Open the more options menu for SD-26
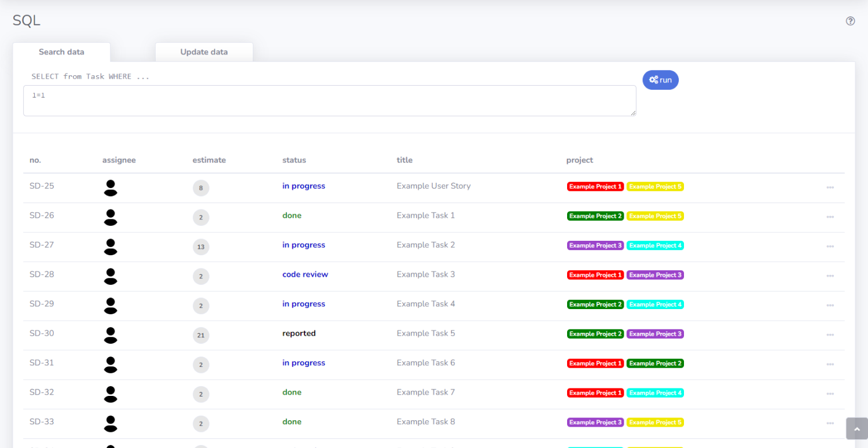The image size is (868, 448). coord(830,217)
